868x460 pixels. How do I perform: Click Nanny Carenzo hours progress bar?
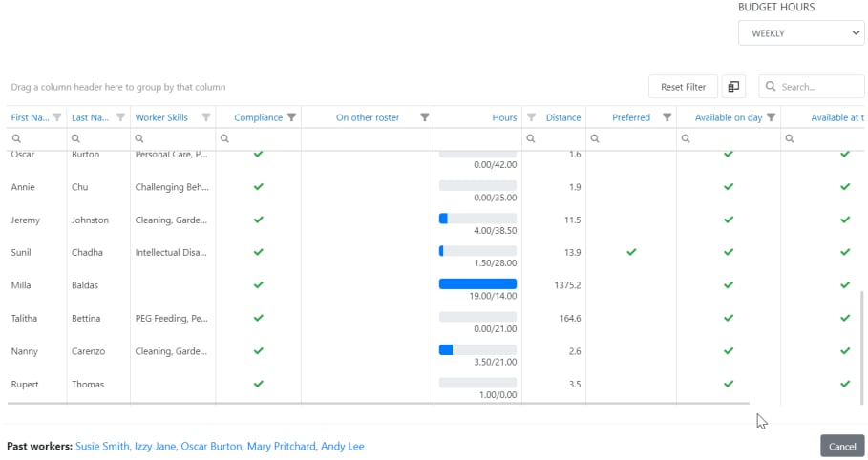[477, 350]
